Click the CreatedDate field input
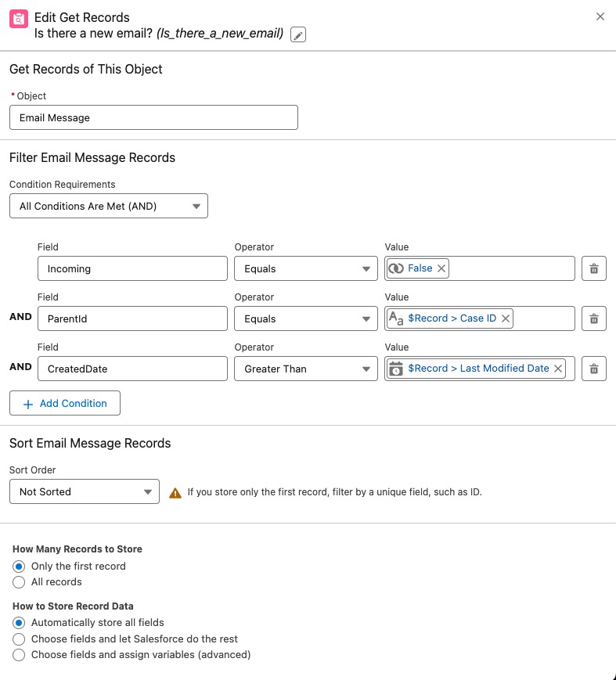The height and width of the screenshot is (680, 616). click(132, 369)
